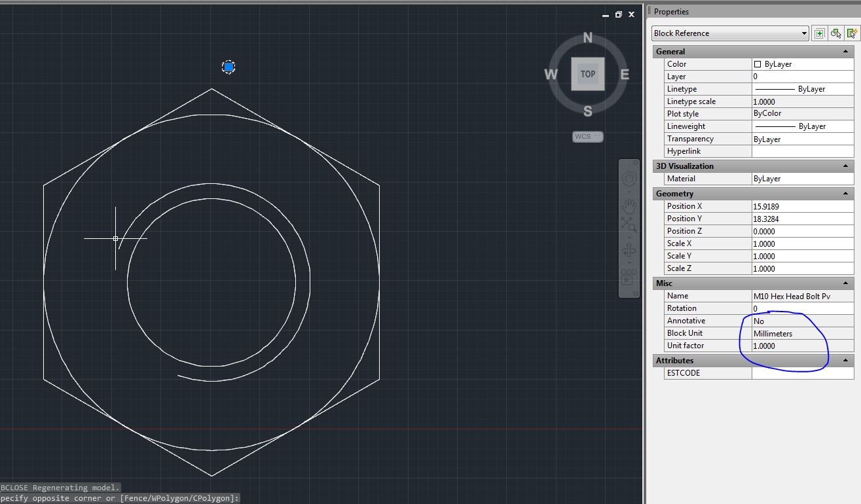Viewport: 861px width, 504px height.
Task: Click the Annotative value No
Action: click(803, 321)
